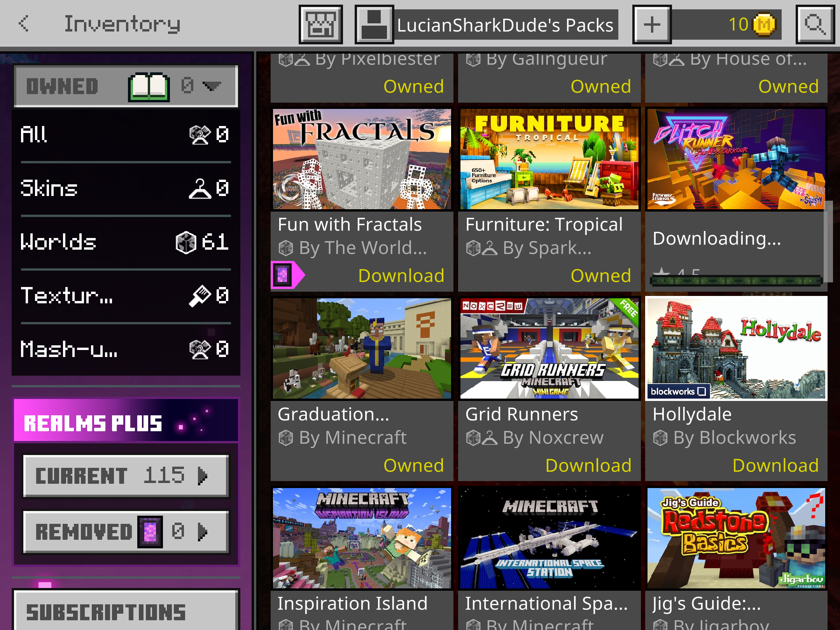840x630 pixels.
Task: Click the portal icon on the Removed button
Action: (150, 532)
